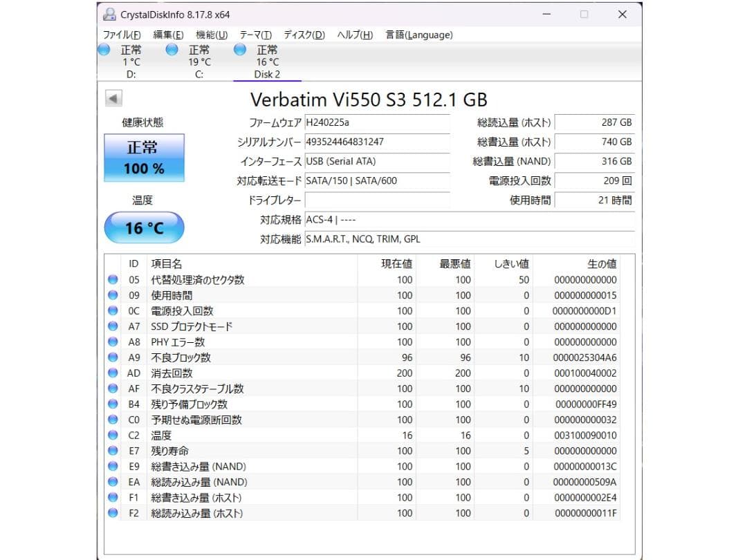The height and width of the screenshot is (560, 747).
Task: Click the 最悪値 column header
Action: (445, 264)
